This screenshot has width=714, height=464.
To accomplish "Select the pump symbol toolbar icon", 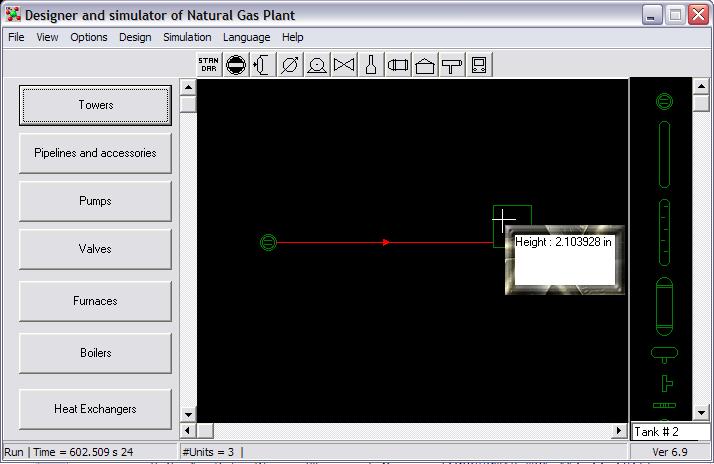I will [317, 65].
